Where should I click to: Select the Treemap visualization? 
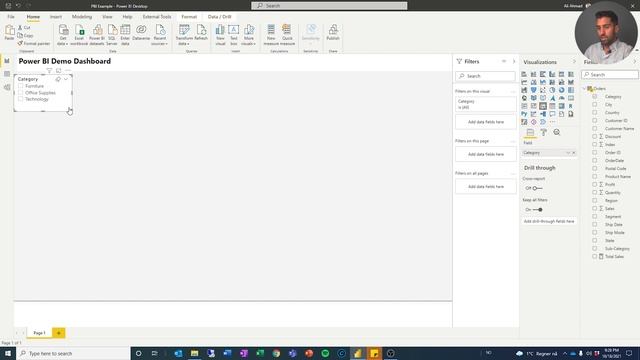click(x=571, y=90)
